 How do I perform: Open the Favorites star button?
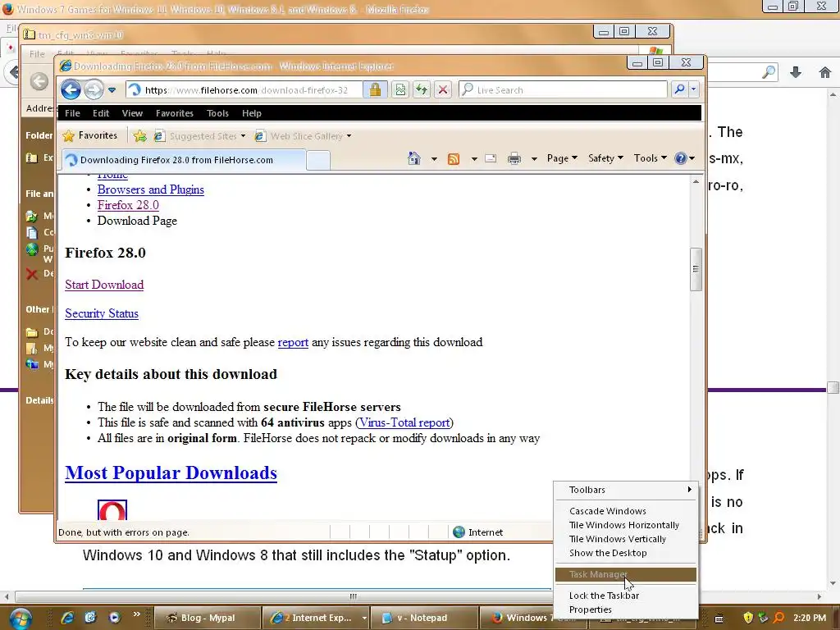point(90,135)
